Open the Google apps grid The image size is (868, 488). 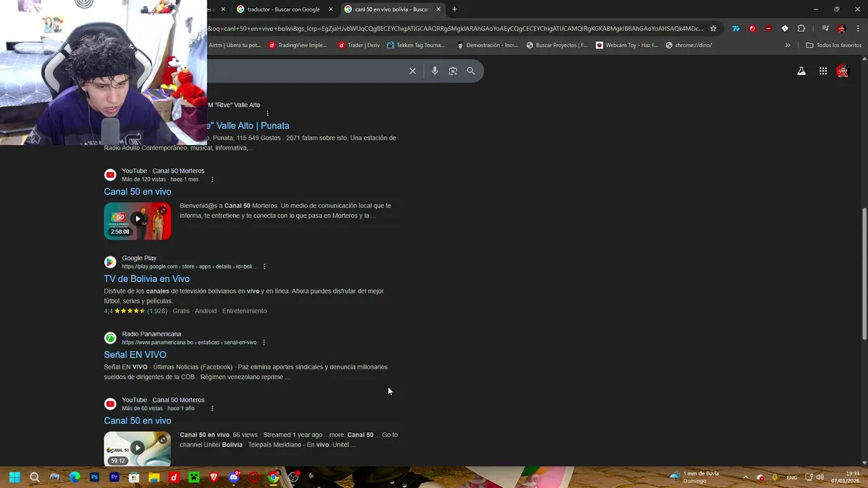(823, 71)
